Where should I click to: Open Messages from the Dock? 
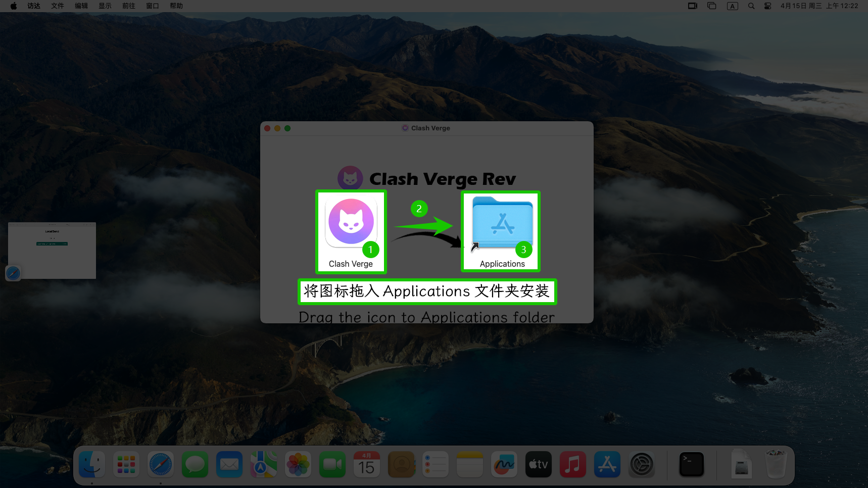(x=195, y=464)
